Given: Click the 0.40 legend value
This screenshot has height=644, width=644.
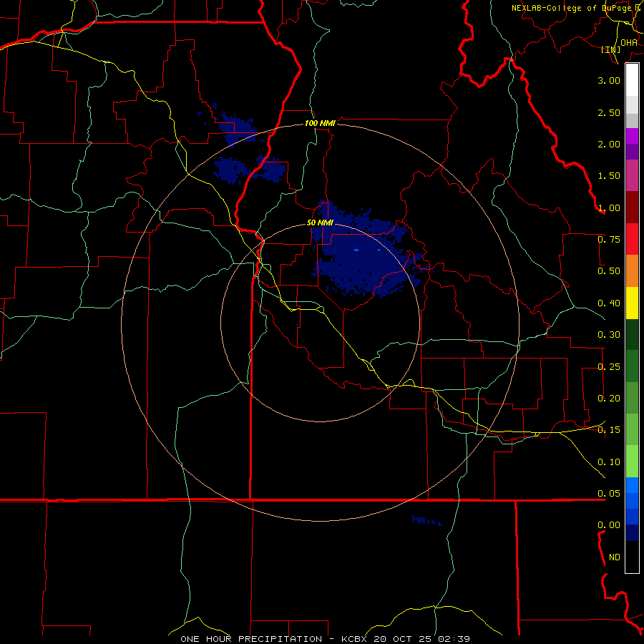Looking at the screenshot, I should [609, 303].
